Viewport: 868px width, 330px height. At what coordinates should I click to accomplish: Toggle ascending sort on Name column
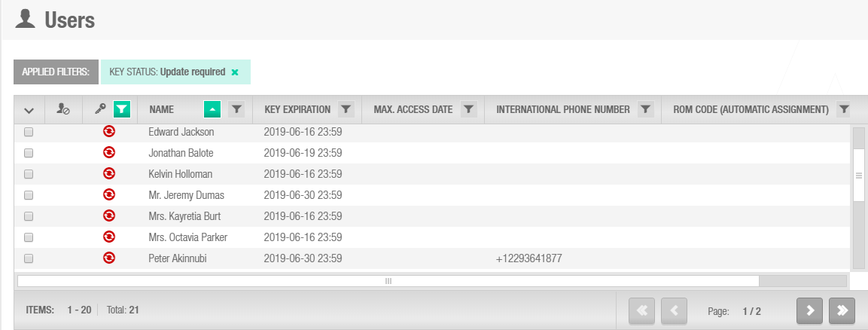(212, 110)
